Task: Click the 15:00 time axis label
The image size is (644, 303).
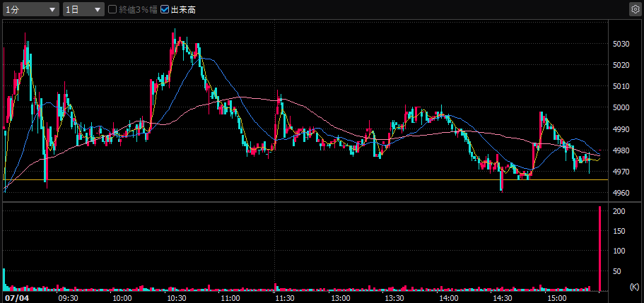Action: click(x=557, y=297)
